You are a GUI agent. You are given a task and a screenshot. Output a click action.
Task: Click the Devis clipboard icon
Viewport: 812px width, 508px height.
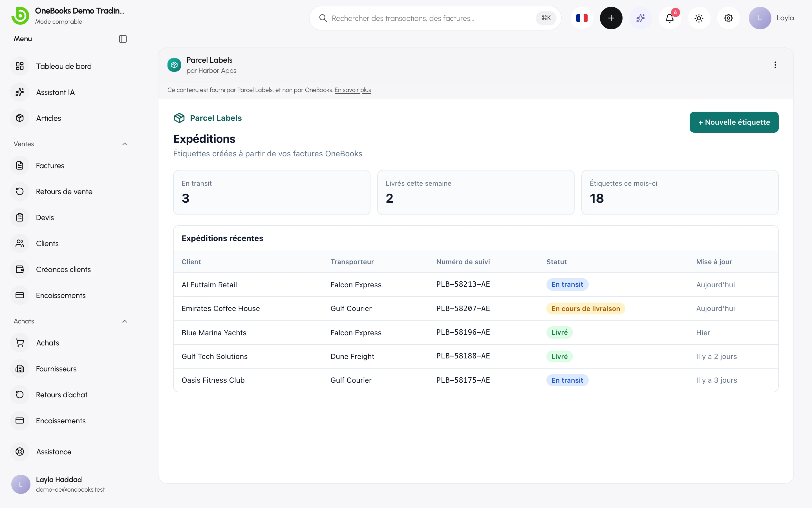[20, 217]
